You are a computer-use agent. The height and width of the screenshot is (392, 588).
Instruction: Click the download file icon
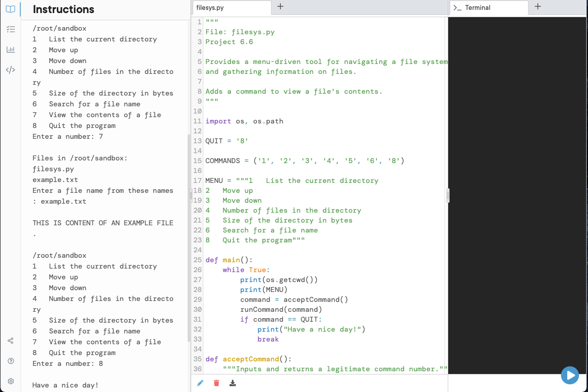tap(233, 383)
